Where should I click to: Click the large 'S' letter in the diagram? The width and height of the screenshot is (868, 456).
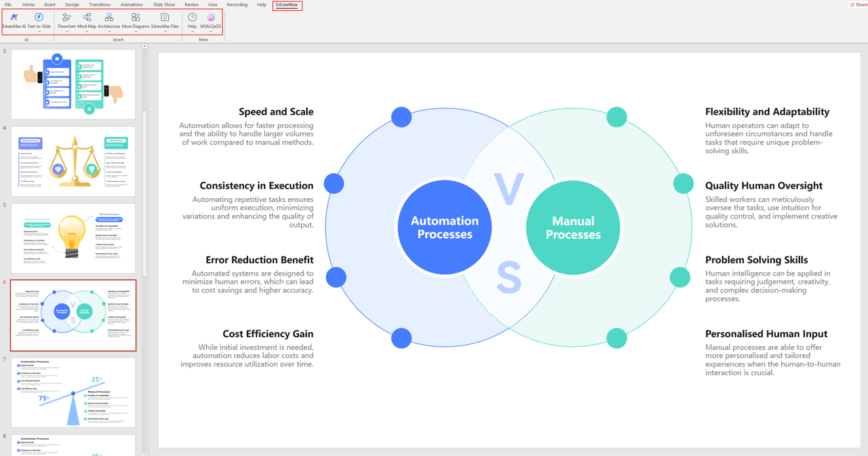tap(509, 278)
